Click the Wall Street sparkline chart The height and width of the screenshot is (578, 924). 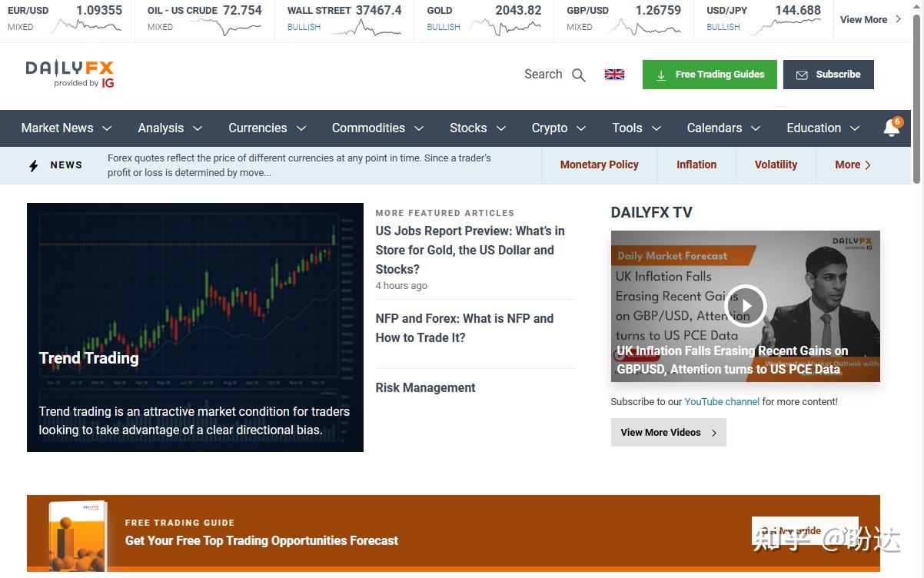coord(366,27)
